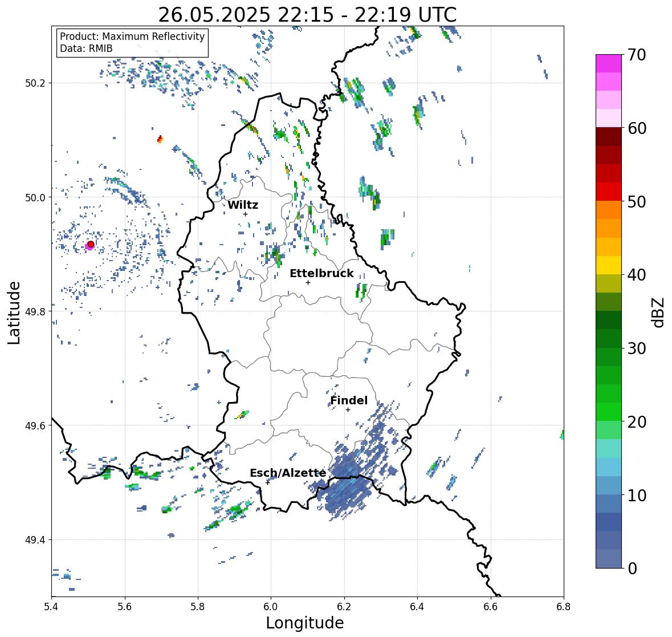The image size is (672, 637).
Task: Click the 49.8 latitude tick label
Action: [x=35, y=311]
